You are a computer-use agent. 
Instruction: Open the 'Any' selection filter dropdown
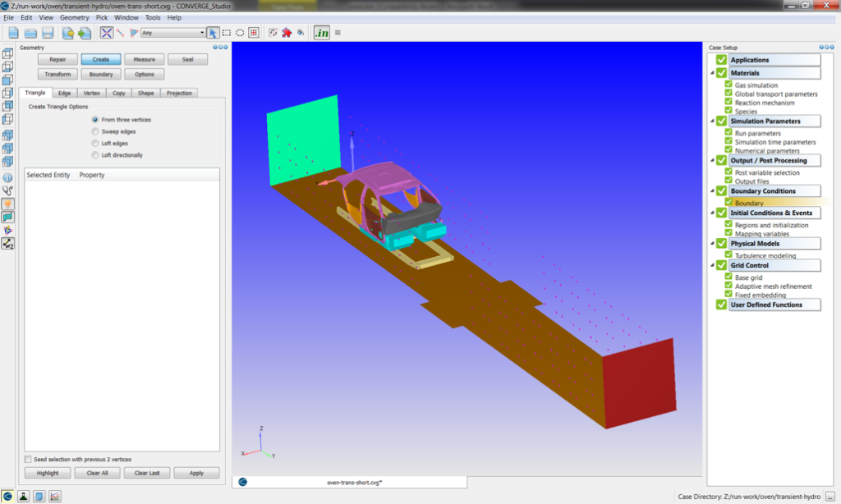173,33
